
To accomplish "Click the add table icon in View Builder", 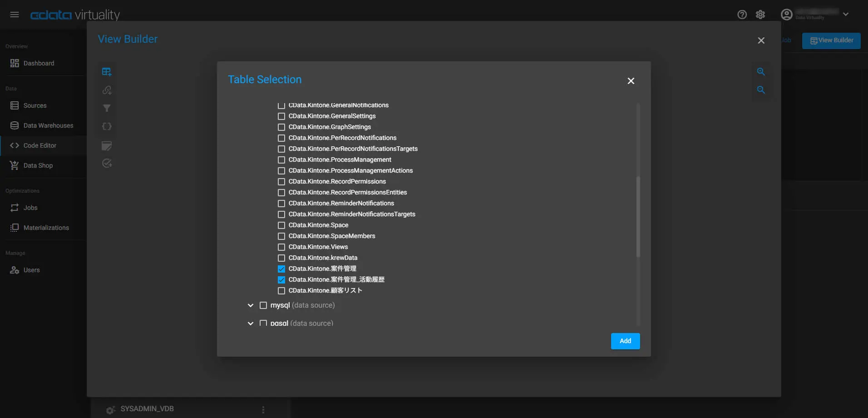I will [x=107, y=72].
